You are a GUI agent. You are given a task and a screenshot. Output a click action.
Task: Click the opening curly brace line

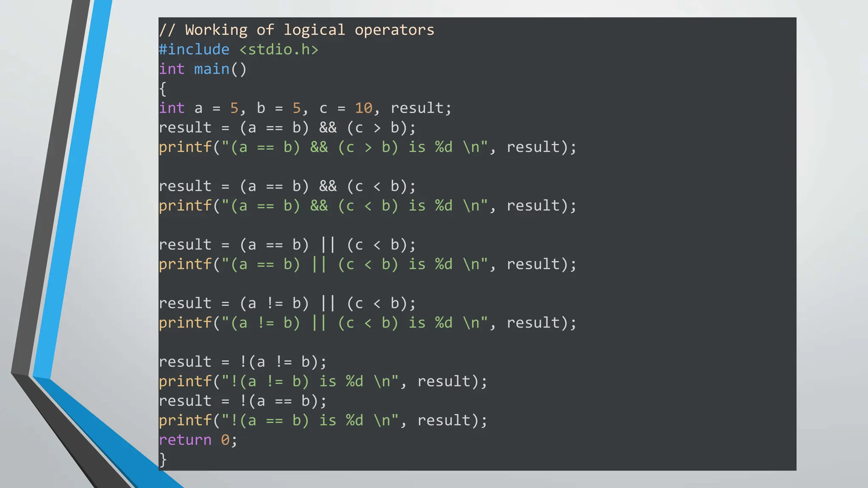click(x=163, y=89)
